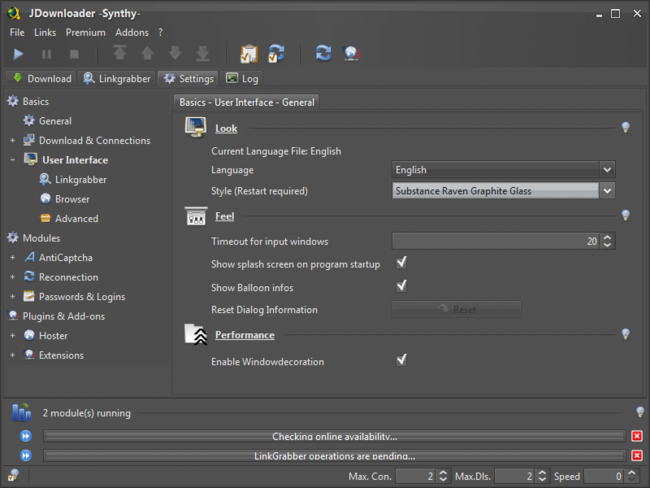Screen dimensions: 650x488
Task: Start downloads with the Play button
Action: point(18,54)
